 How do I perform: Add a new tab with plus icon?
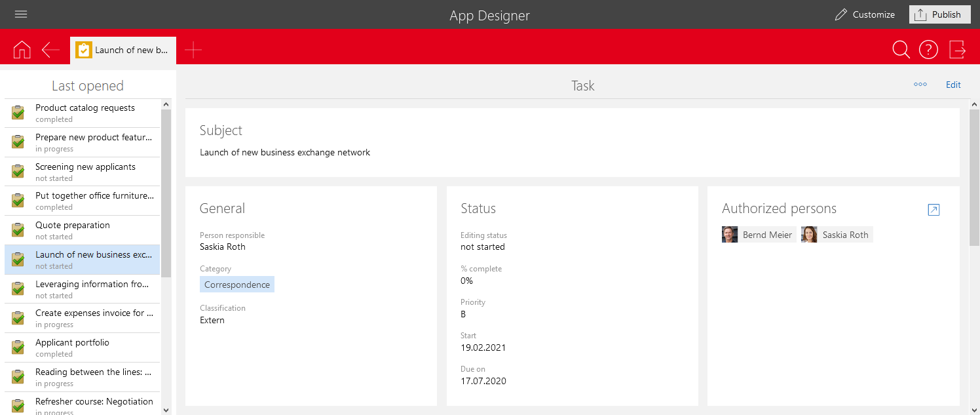(x=193, y=50)
